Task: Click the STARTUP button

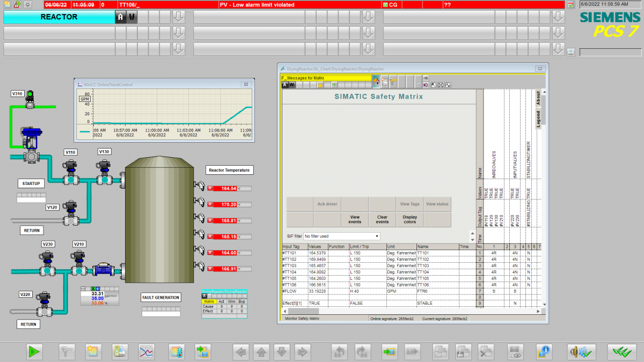Action: [x=32, y=183]
